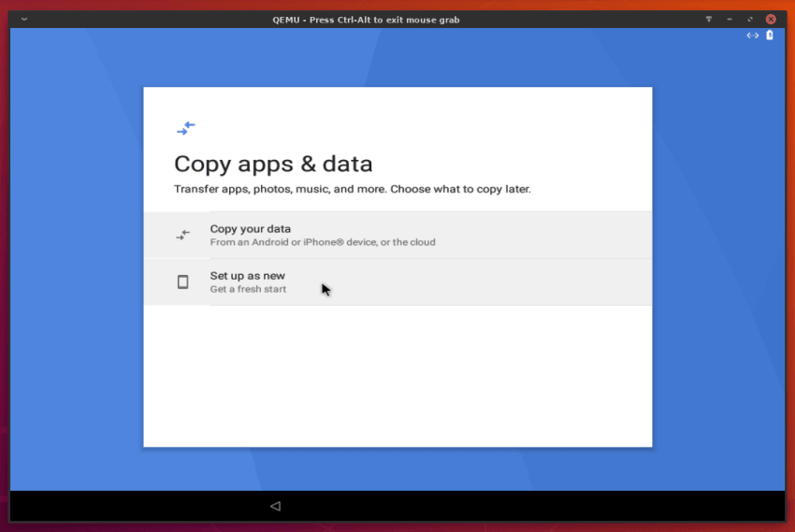795x532 pixels.
Task: Choose the "Set up as new" option label
Action: coord(247,276)
